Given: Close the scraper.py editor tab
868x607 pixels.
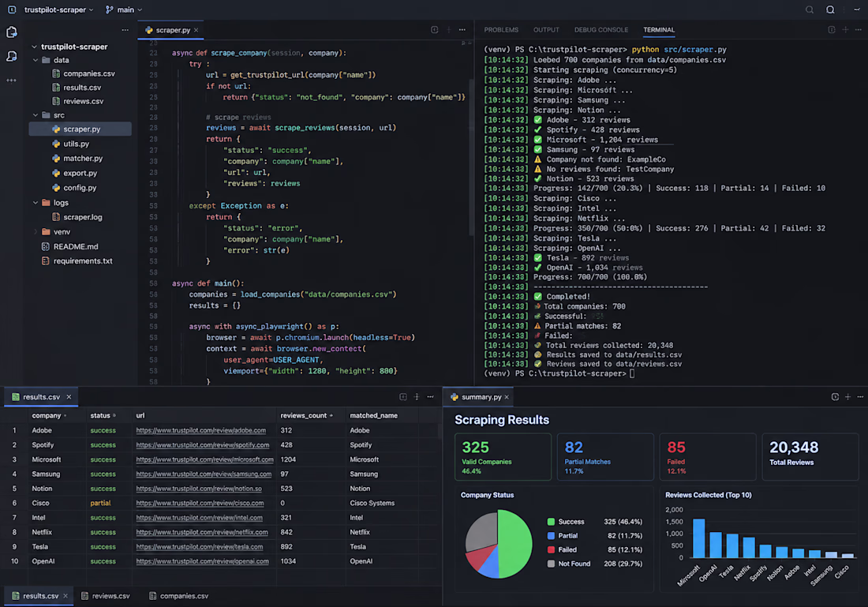Looking at the screenshot, I should tap(196, 31).
